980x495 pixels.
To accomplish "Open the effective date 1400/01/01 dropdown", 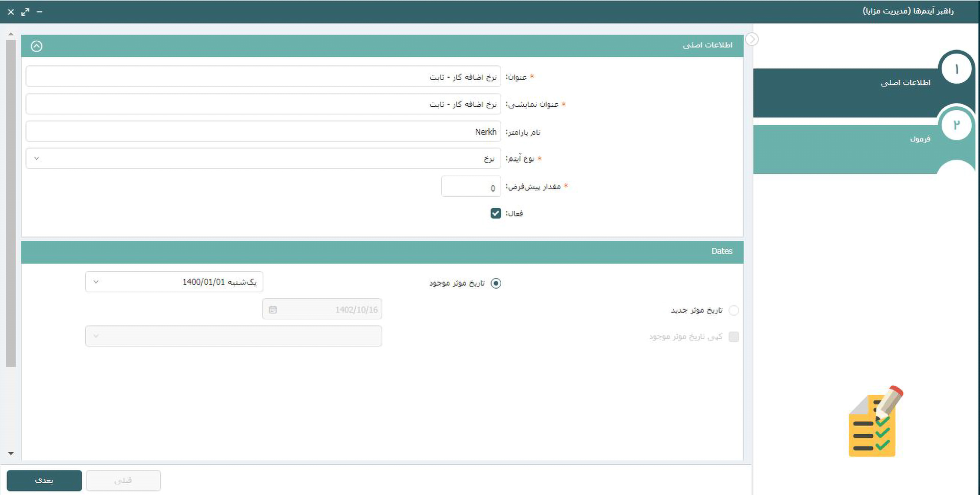I will click(x=174, y=282).
